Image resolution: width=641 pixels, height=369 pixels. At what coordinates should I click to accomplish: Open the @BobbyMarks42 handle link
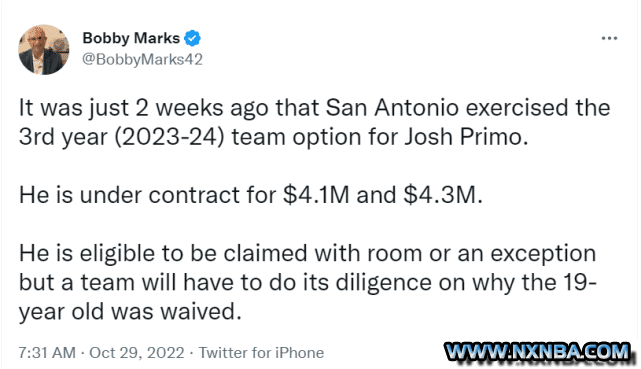pos(142,60)
